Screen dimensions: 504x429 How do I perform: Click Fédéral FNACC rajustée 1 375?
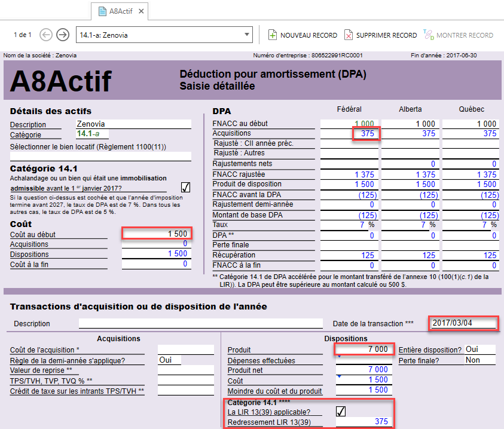click(x=349, y=174)
